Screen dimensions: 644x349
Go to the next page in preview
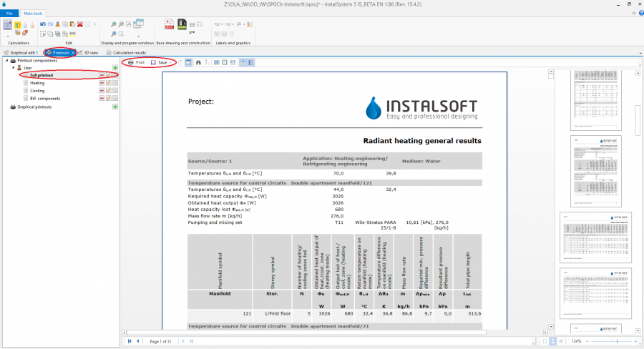(182, 342)
